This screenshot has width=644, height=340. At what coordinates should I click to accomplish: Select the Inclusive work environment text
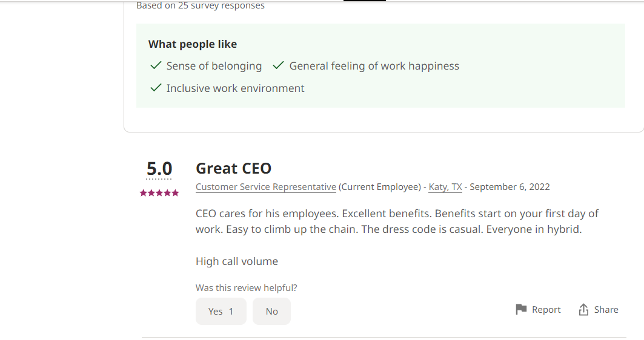[x=235, y=88]
